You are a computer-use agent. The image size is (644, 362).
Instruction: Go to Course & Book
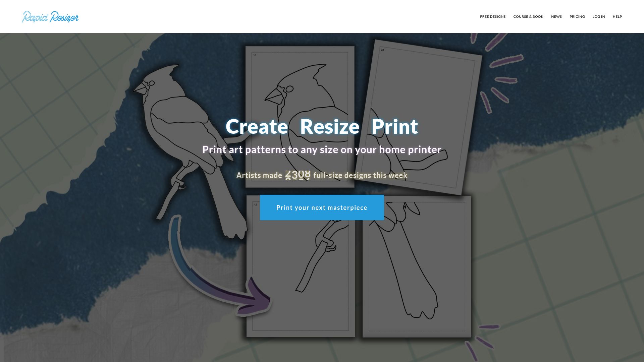click(528, 16)
